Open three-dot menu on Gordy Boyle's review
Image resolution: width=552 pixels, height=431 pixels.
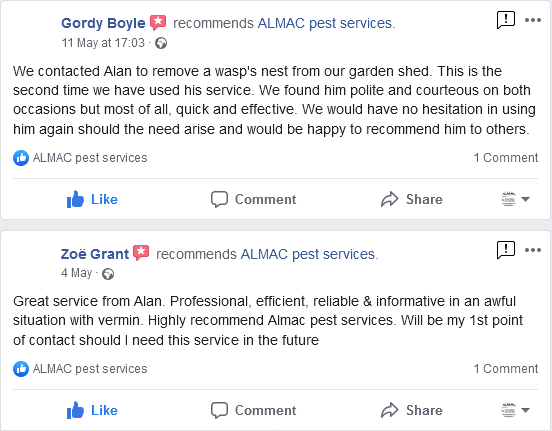(x=533, y=20)
